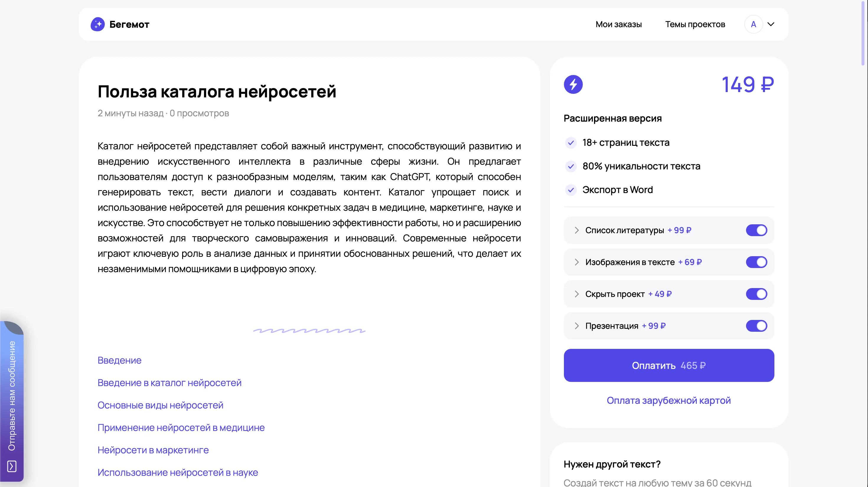Image resolution: width=868 pixels, height=487 pixels.
Task: Click the 149 ₽ price
Action: click(748, 84)
